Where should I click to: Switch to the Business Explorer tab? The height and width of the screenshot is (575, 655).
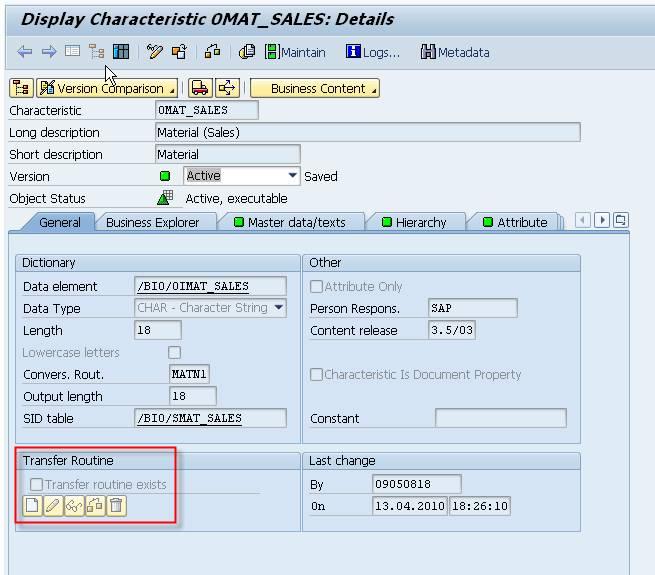pos(152,222)
